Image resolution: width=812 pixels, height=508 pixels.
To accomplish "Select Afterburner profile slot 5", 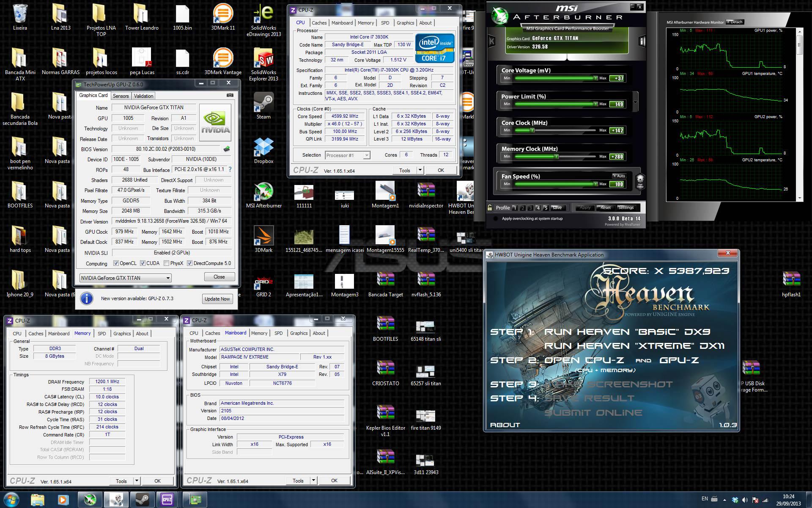I will [x=546, y=208].
